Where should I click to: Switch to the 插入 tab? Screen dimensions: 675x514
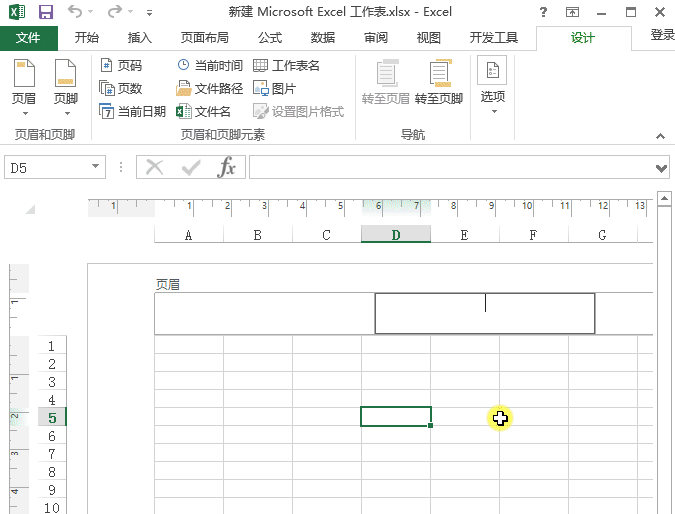pyautogui.click(x=139, y=38)
